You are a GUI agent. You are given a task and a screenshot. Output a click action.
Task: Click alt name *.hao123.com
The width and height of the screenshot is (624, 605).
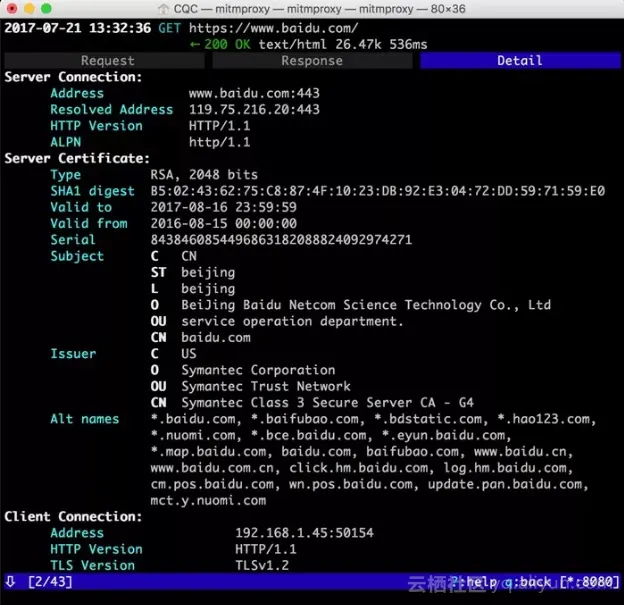(544, 419)
